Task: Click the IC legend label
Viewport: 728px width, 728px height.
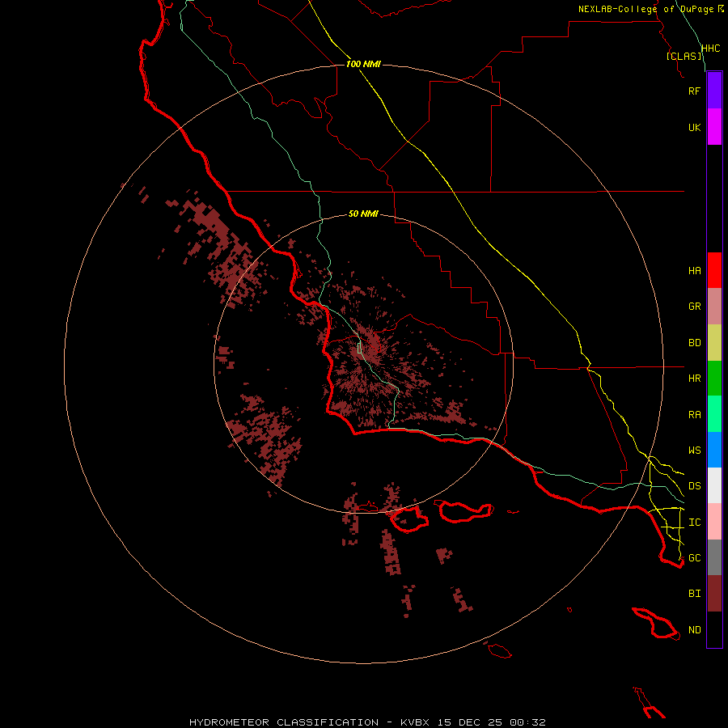Action: [x=694, y=523]
